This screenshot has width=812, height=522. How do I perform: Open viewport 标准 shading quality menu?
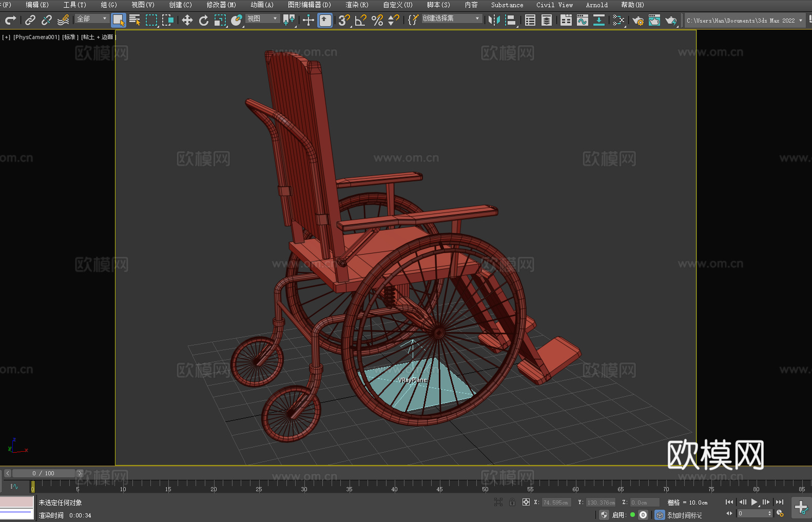(x=70, y=37)
